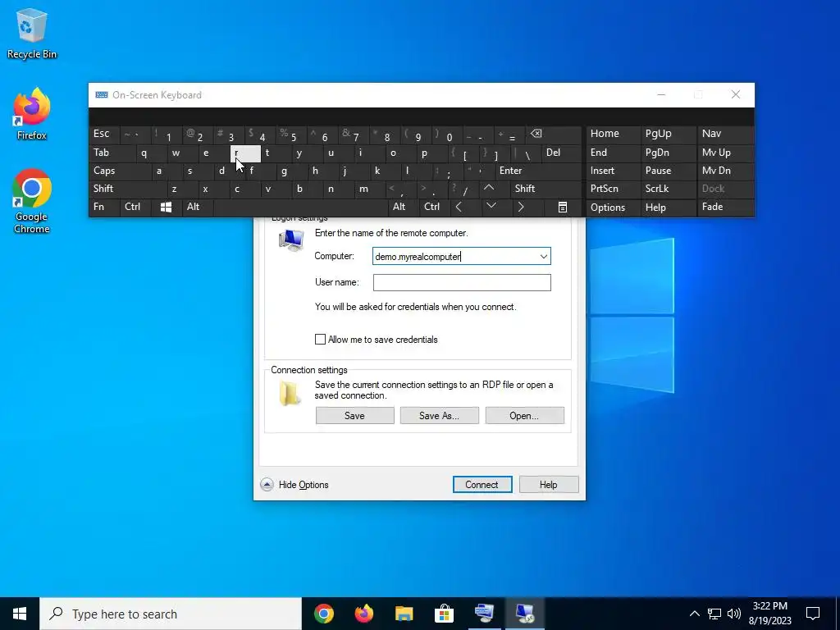Open the notification center icon
The height and width of the screenshot is (630, 840).
[813, 614]
